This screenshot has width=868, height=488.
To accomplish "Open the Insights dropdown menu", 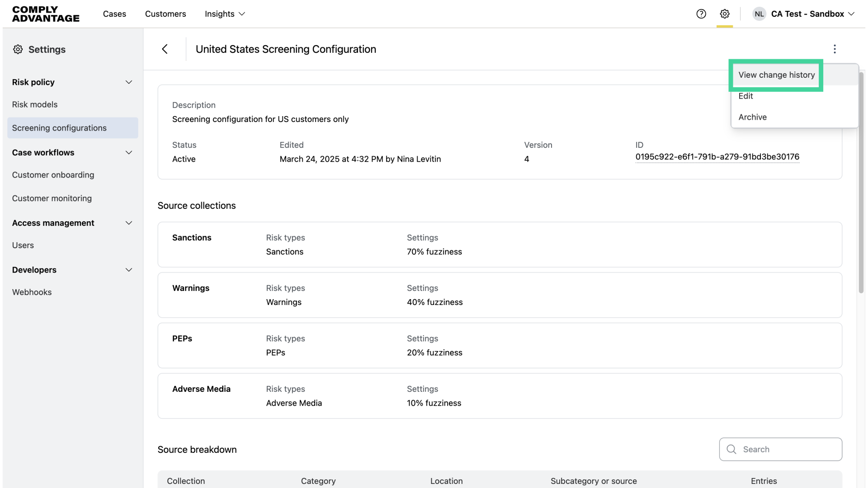I will 225,14.
